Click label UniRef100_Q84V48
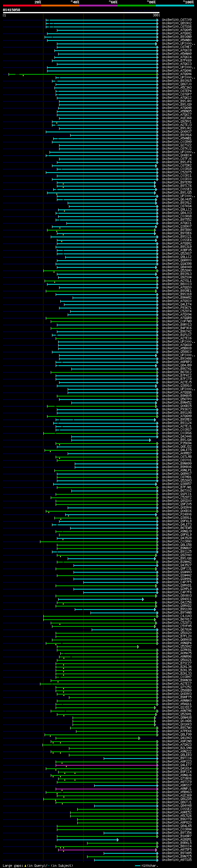 point(177,806)
